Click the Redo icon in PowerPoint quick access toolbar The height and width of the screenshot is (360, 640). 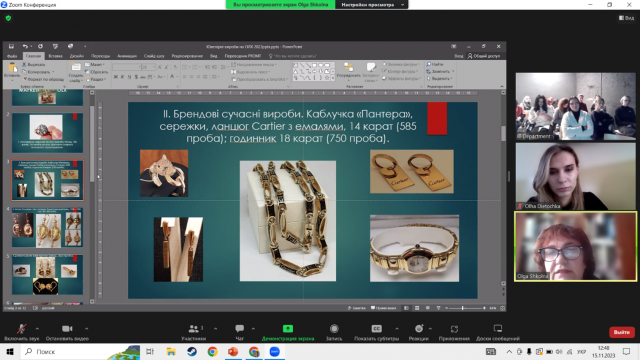[x=40, y=47]
